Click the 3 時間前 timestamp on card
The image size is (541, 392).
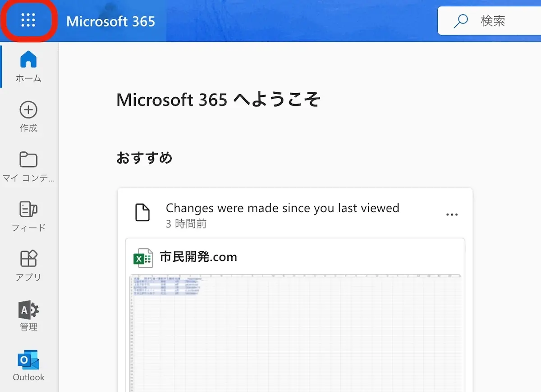pos(186,223)
